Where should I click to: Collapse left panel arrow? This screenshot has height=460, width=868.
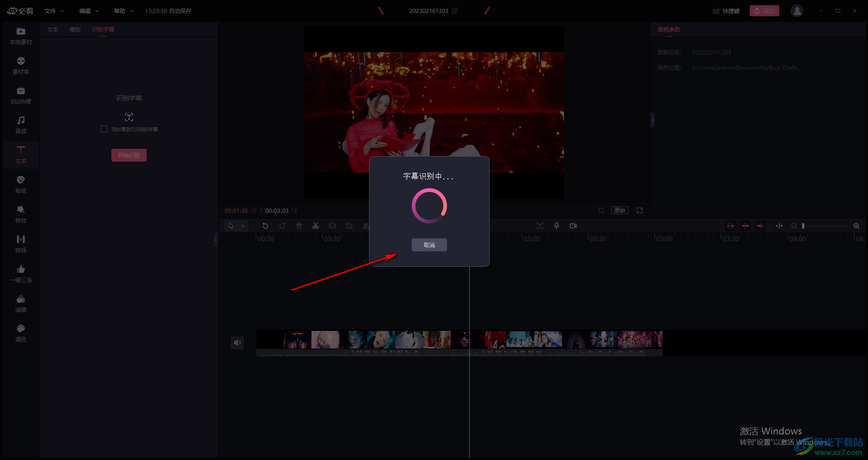(215, 240)
